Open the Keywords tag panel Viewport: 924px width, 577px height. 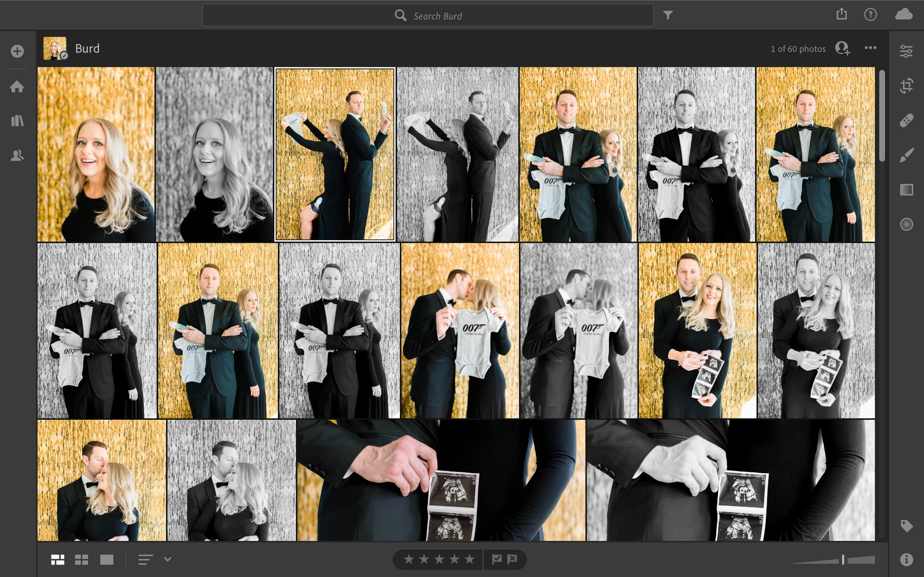coord(906,526)
